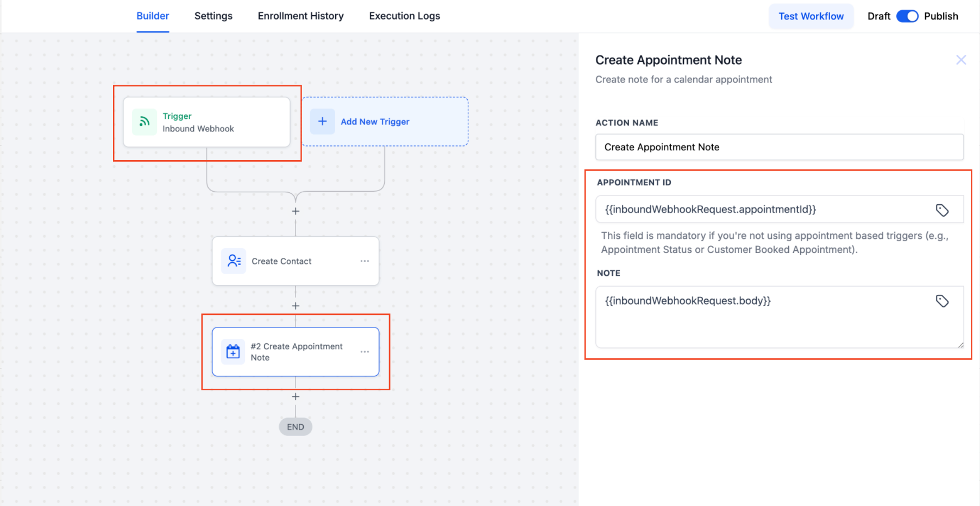Open the tag picker beside the Note field
The height and width of the screenshot is (506, 980).
[943, 301]
